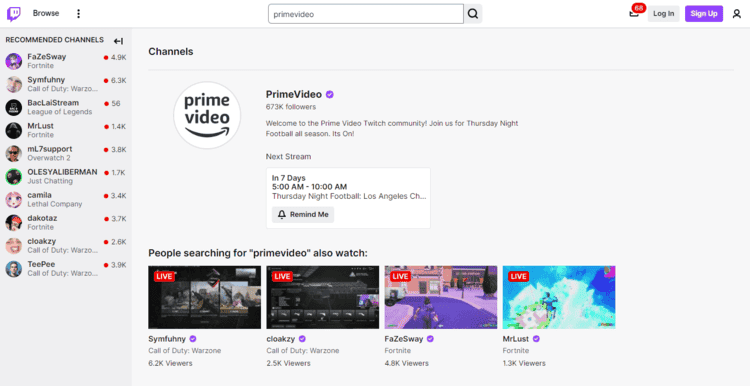The image size is (750, 386).
Task: Select dakotaz name in sidebar
Action: coord(41,218)
